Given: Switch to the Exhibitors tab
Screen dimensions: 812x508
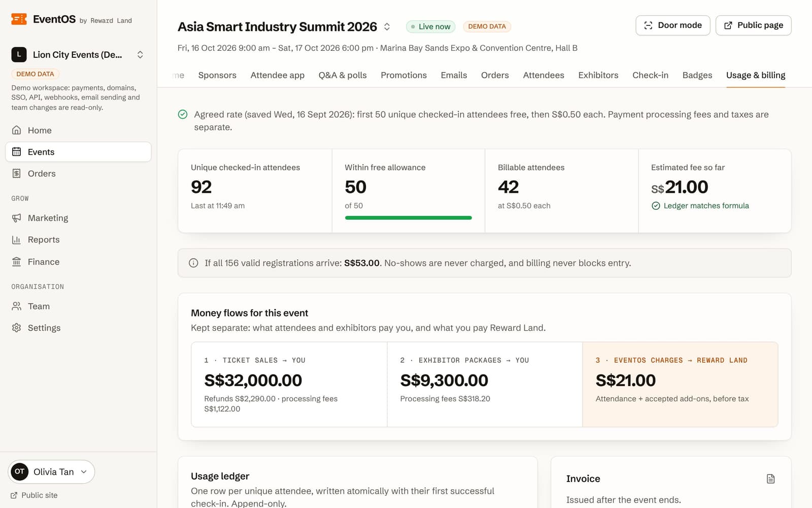Looking at the screenshot, I should (x=598, y=75).
